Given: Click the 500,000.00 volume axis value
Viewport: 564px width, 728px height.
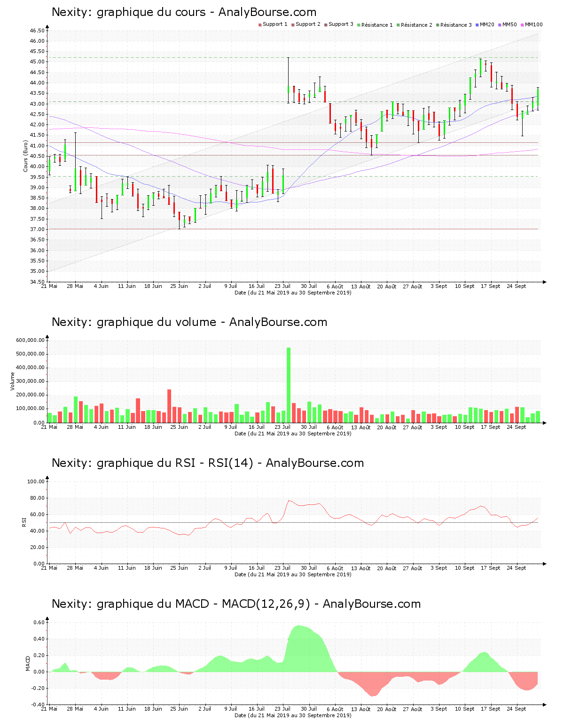Looking at the screenshot, I should click(30, 354).
